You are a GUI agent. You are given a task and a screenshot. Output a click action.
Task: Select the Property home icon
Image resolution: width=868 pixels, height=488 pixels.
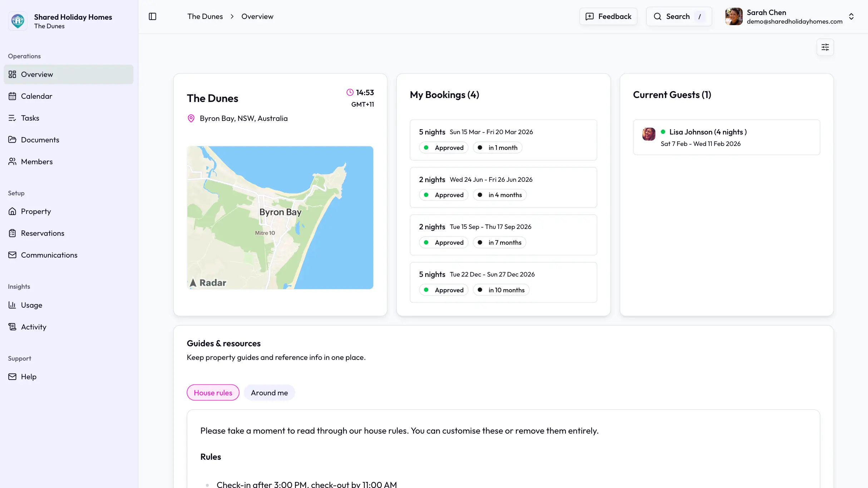tap(13, 211)
